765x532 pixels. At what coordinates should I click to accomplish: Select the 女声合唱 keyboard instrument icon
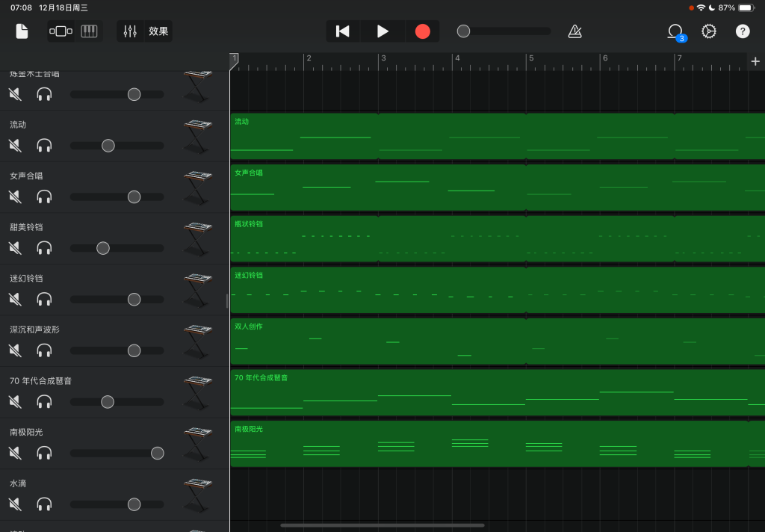coord(198,188)
